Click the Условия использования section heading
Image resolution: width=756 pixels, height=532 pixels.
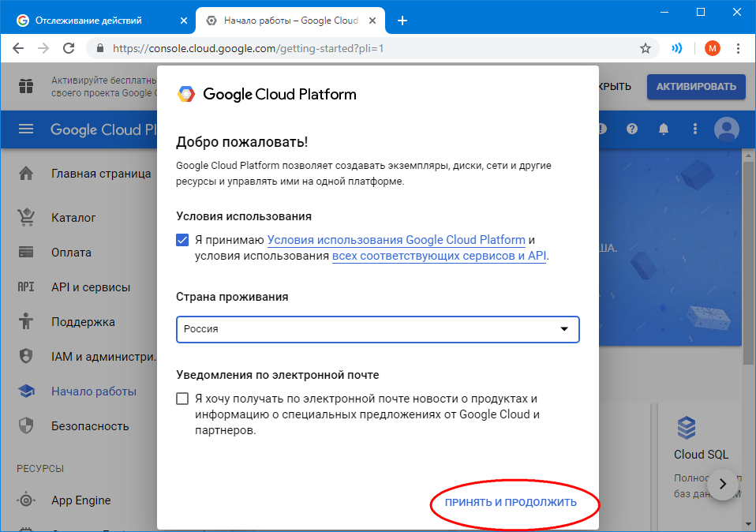tap(244, 216)
